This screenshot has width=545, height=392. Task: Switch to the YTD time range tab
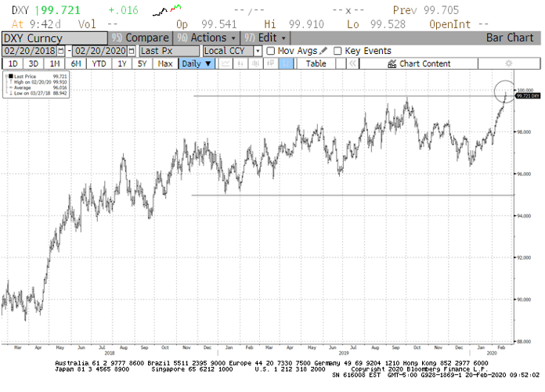(98, 63)
